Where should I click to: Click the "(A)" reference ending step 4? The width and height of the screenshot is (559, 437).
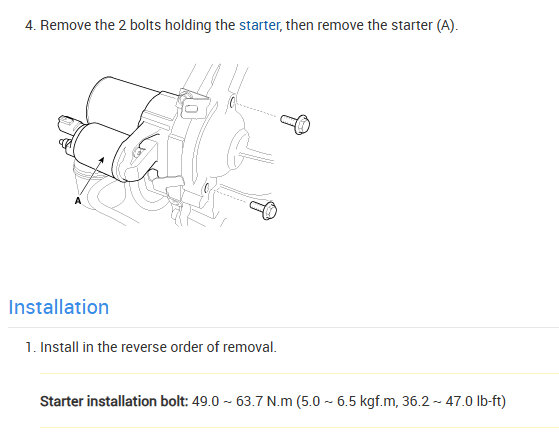[x=445, y=26]
